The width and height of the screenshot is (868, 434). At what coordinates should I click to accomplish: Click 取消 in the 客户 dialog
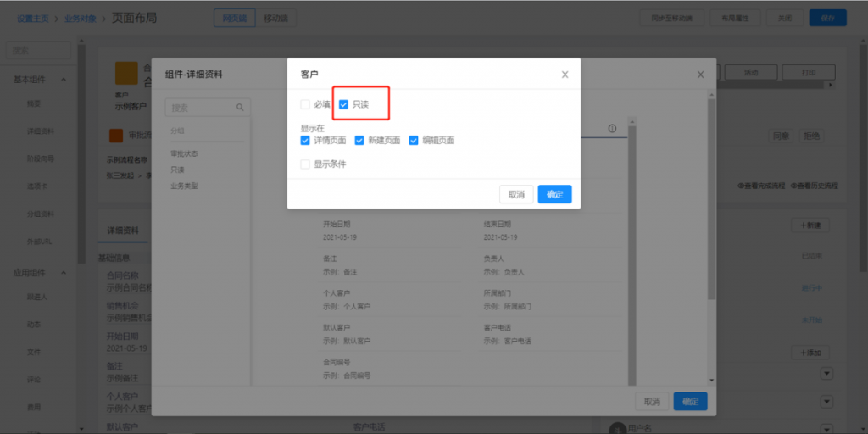tap(516, 194)
